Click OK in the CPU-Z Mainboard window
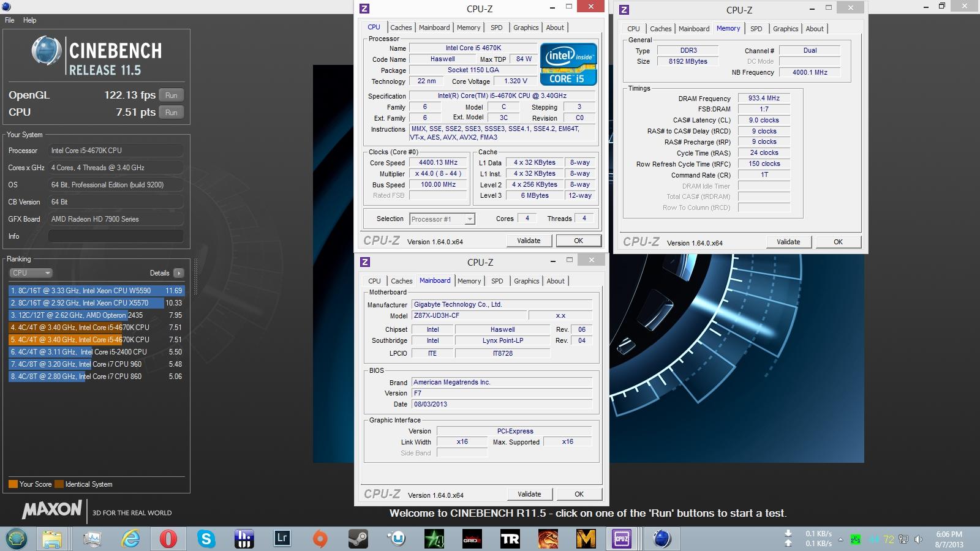The image size is (980, 551). (579, 494)
